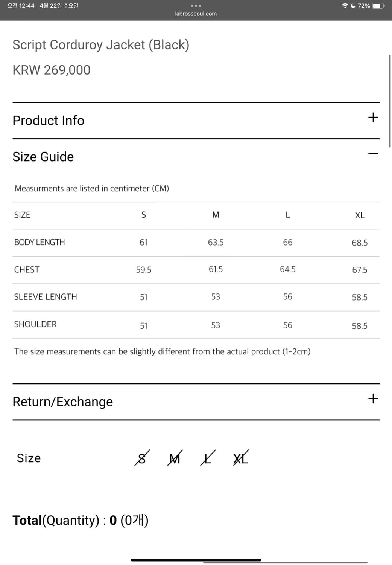The width and height of the screenshot is (392, 565).
Task: Expand Return/Exchange plus icon
Action: [373, 399]
